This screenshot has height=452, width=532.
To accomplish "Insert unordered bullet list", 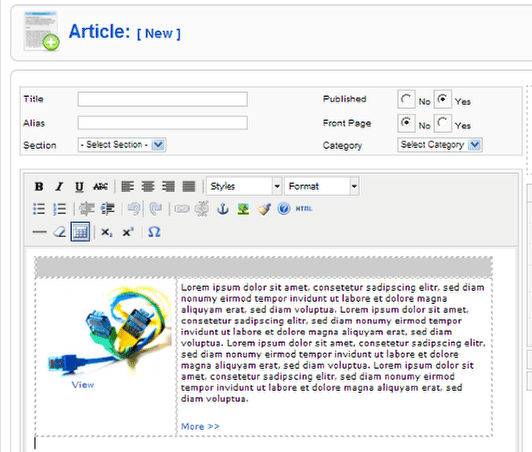I will 39,209.
